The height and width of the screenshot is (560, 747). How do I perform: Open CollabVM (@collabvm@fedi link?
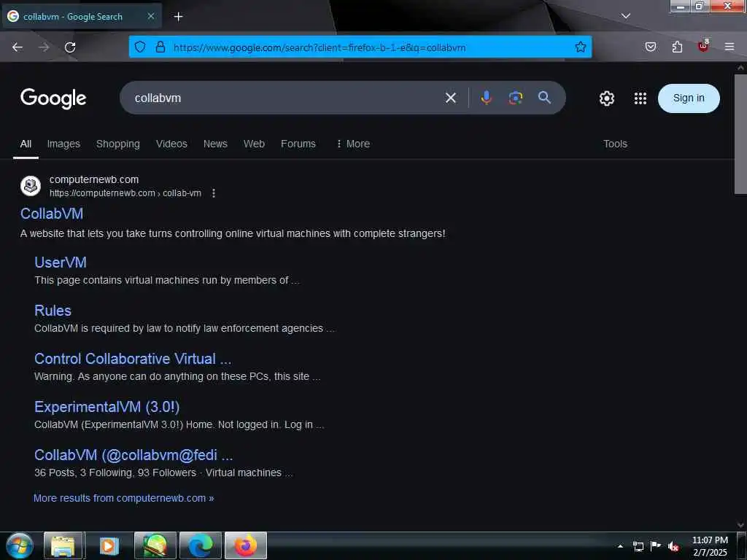tap(134, 455)
